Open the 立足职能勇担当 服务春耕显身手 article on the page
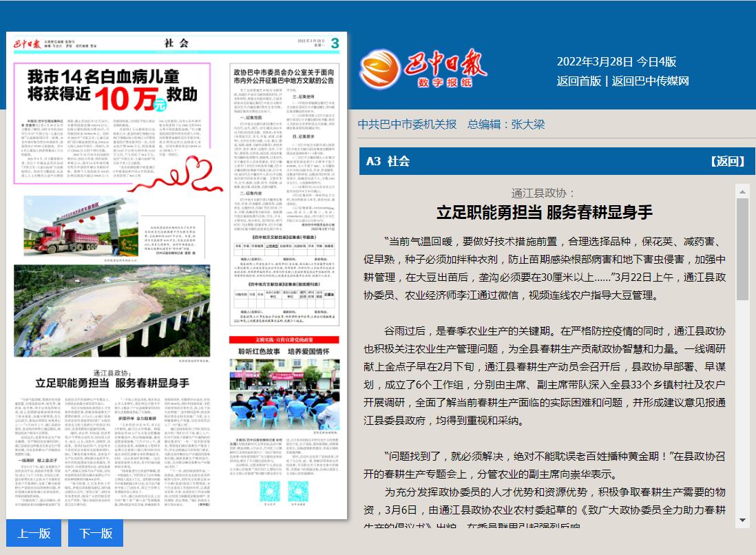 point(112,383)
